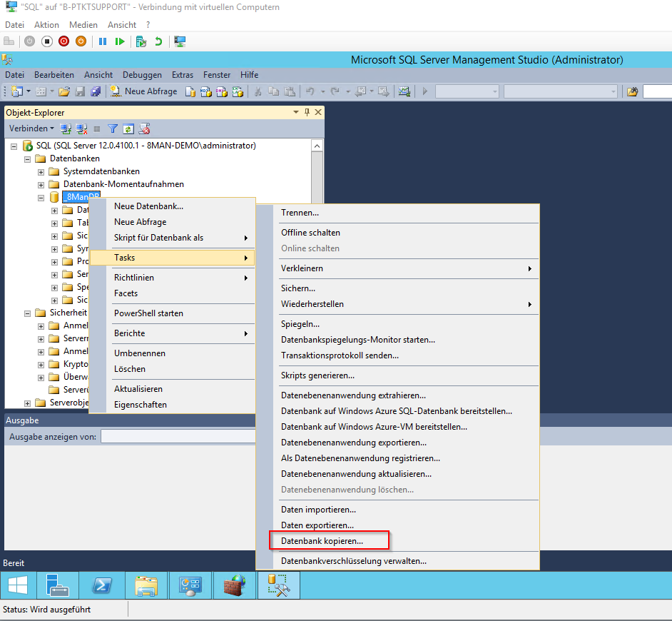The width and height of the screenshot is (672, 621).
Task: Select Datenbank kopieren... from Tasks submenu
Action: pyautogui.click(x=322, y=541)
